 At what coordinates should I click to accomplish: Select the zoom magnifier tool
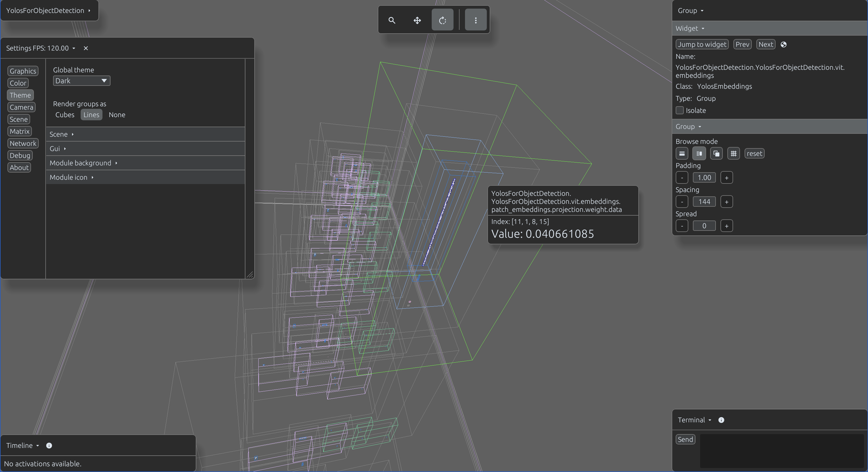tap(392, 20)
